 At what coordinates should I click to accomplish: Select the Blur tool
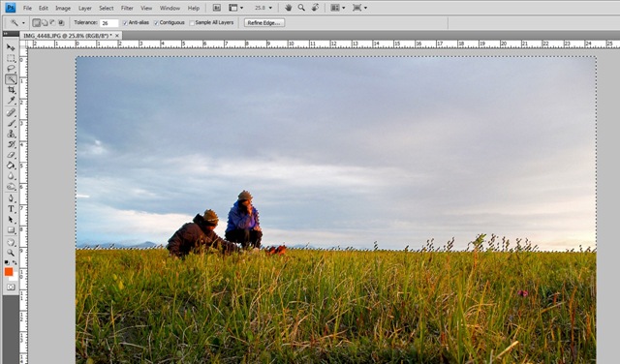tap(11, 176)
